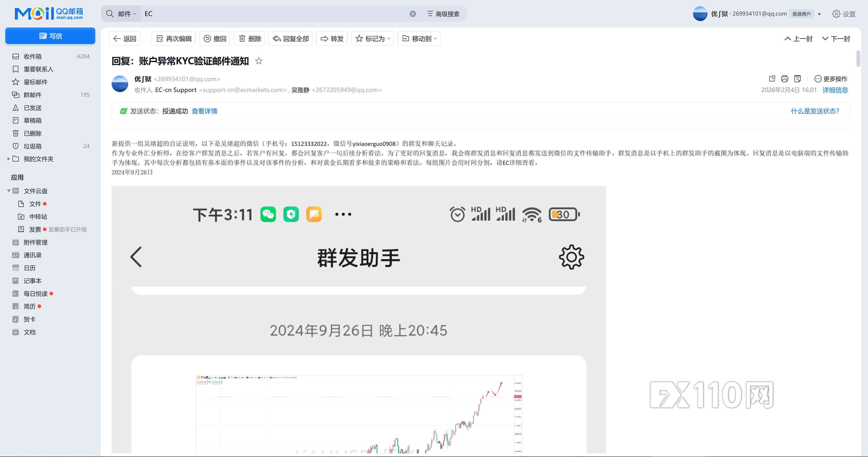This screenshot has width=868, height=457.
Task: Open the 草稿箱 folder
Action: [x=51, y=120]
